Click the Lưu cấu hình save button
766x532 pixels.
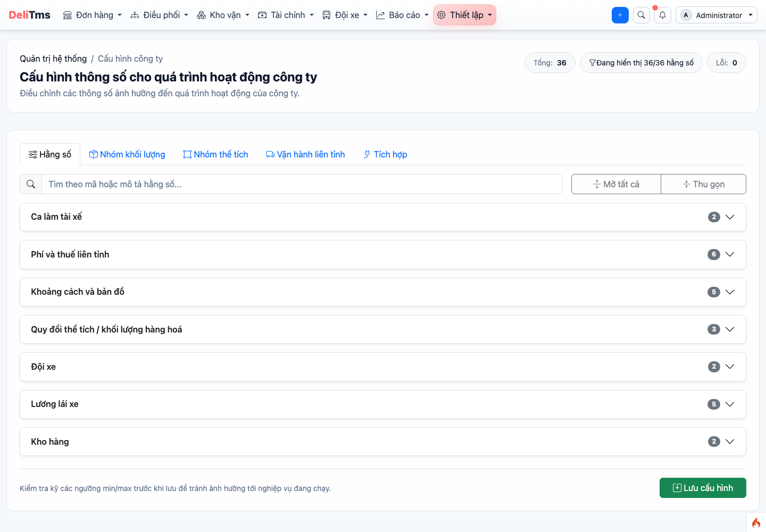pos(703,488)
